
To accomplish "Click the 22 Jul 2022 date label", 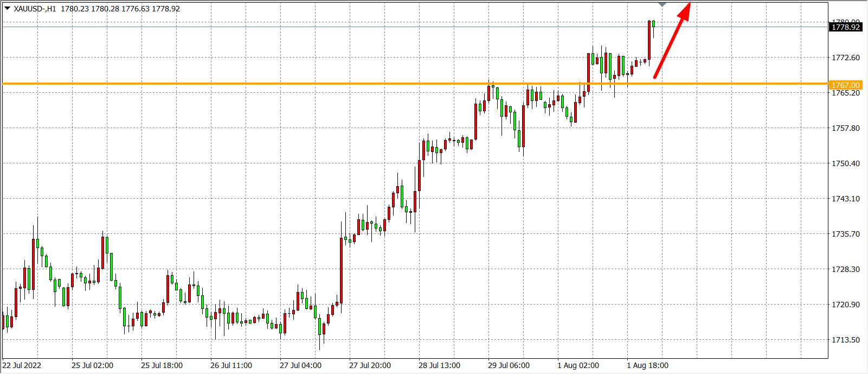I will (22, 365).
